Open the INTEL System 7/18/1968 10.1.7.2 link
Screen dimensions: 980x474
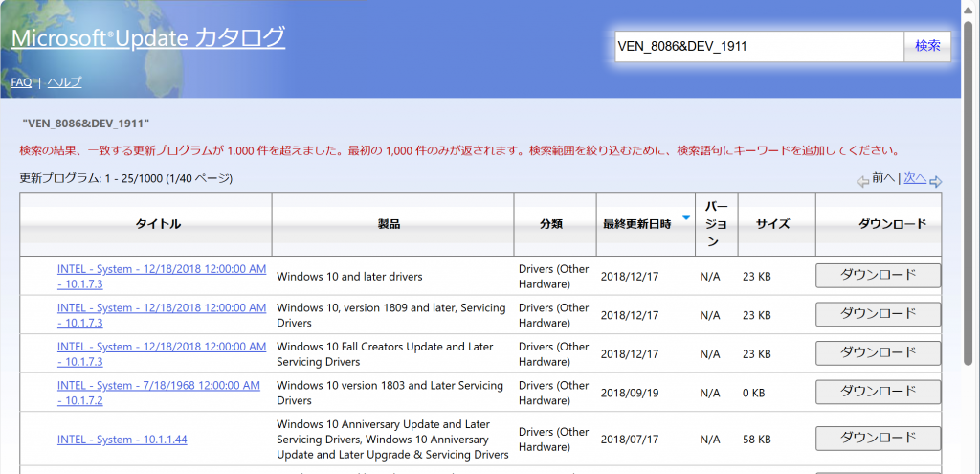[158, 392]
